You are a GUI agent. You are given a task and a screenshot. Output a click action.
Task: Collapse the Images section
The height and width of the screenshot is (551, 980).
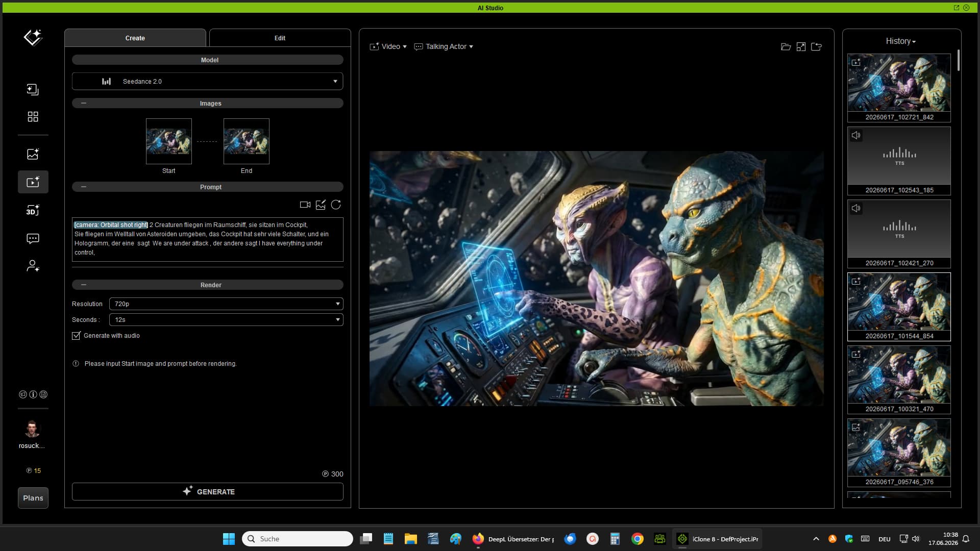pos(84,103)
